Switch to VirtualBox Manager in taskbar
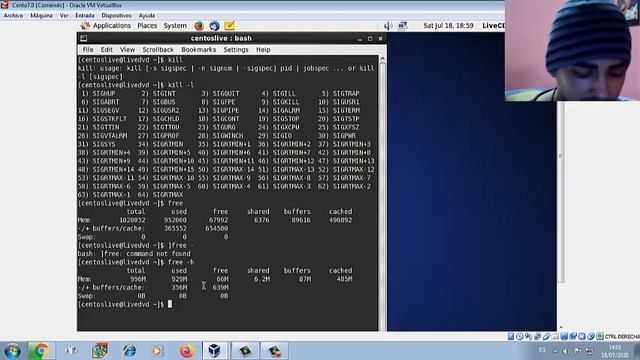 click(215, 351)
